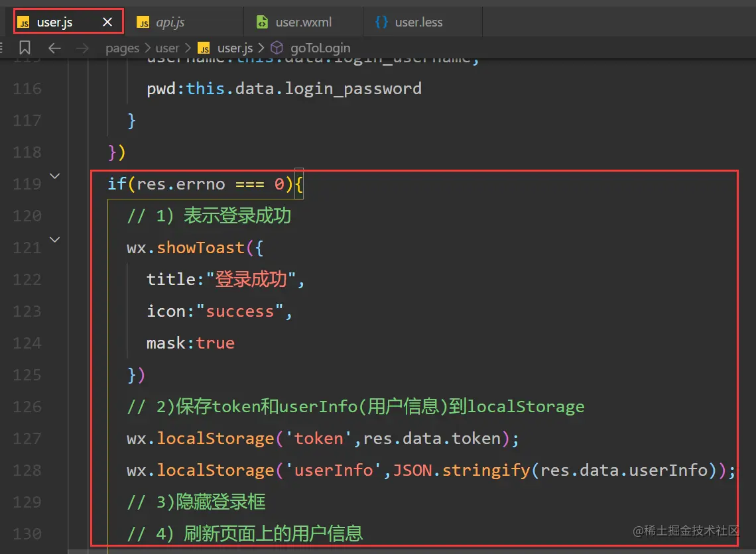Click 'res.errno' in the if condition
The image size is (756, 554).
(181, 184)
